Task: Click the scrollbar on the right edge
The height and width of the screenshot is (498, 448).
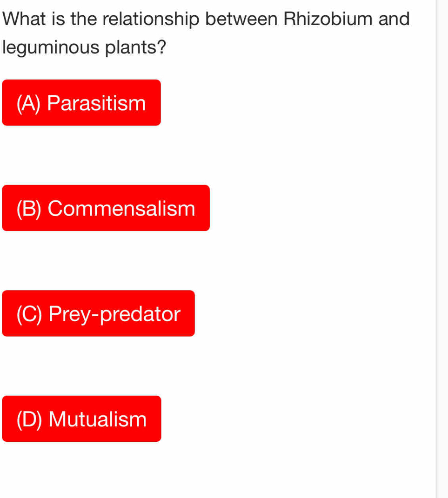Action: 437,249
